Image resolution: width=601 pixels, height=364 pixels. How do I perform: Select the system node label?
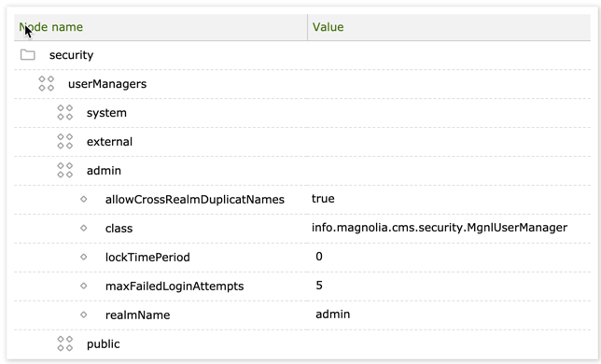click(x=106, y=113)
